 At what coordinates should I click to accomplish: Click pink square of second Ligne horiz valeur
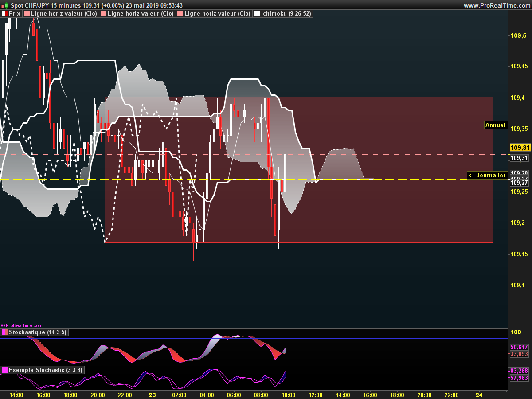point(104,14)
